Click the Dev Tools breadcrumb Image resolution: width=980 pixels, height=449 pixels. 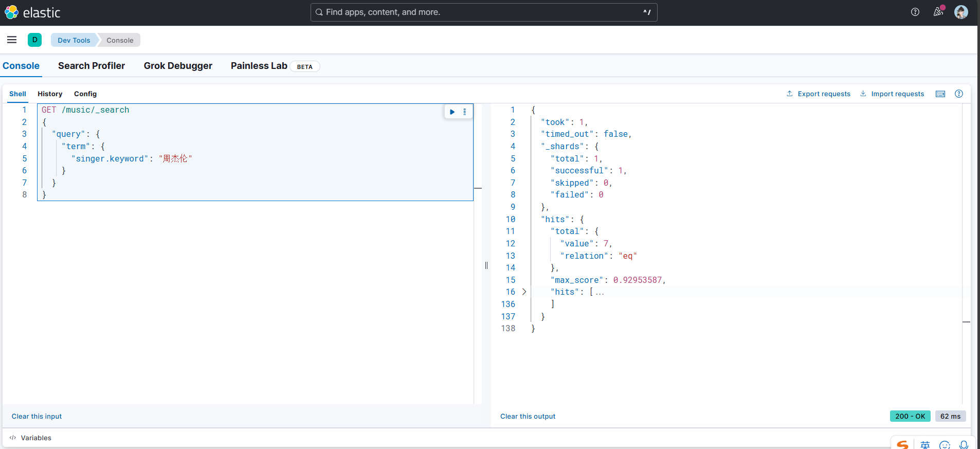coord(74,40)
